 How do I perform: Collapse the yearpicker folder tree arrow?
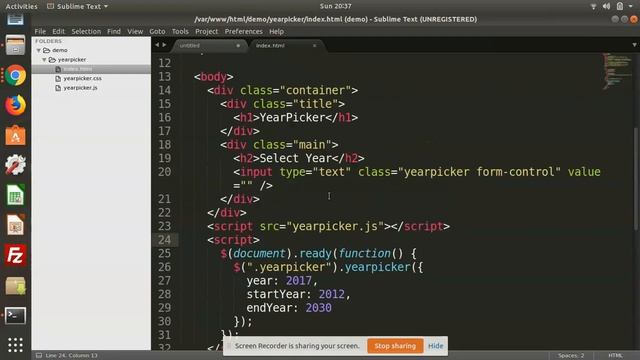point(44,60)
